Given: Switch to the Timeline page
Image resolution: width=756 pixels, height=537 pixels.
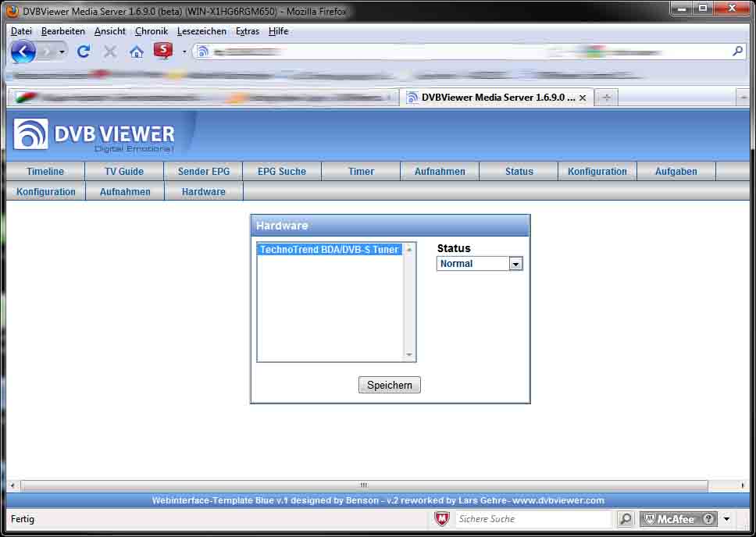Looking at the screenshot, I should pyautogui.click(x=45, y=172).
